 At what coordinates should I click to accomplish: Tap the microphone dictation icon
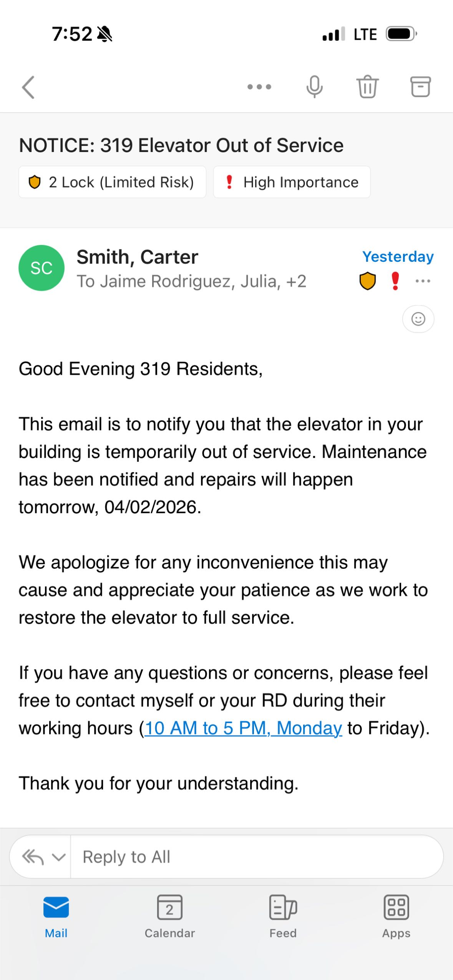[314, 87]
